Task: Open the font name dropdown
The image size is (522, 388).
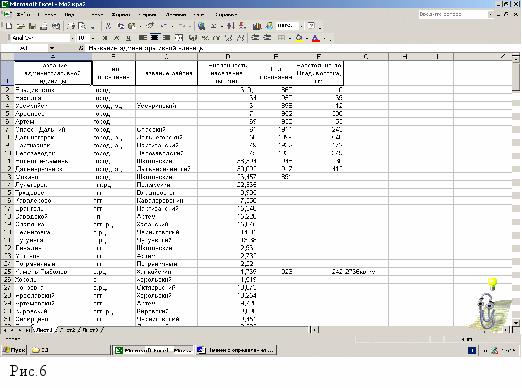Action: 72,38
